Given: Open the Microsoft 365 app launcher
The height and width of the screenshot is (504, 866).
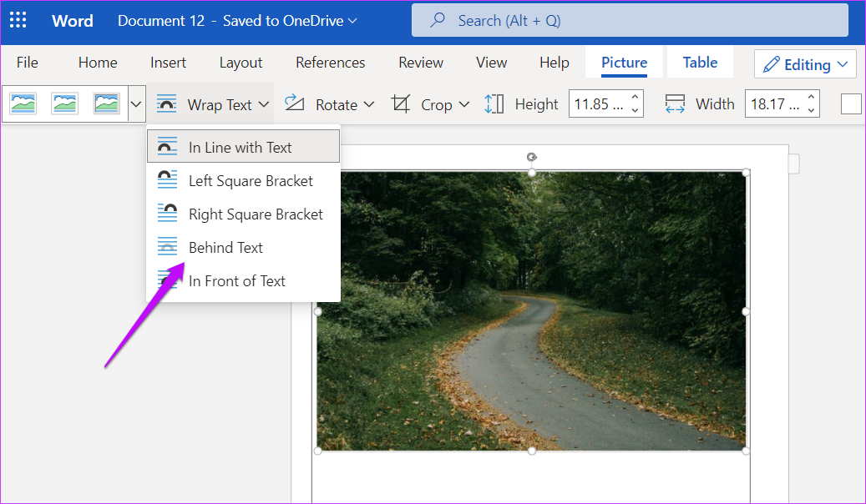Looking at the screenshot, I should (x=18, y=19).
